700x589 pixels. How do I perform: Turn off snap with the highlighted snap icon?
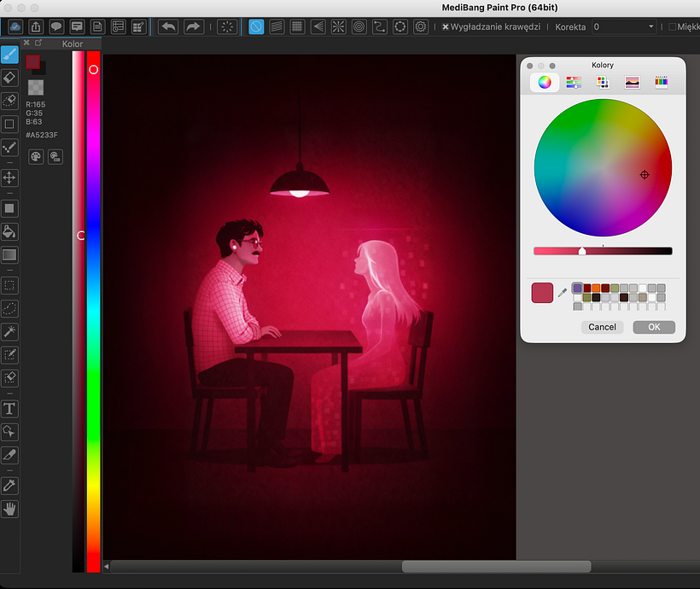255,26
